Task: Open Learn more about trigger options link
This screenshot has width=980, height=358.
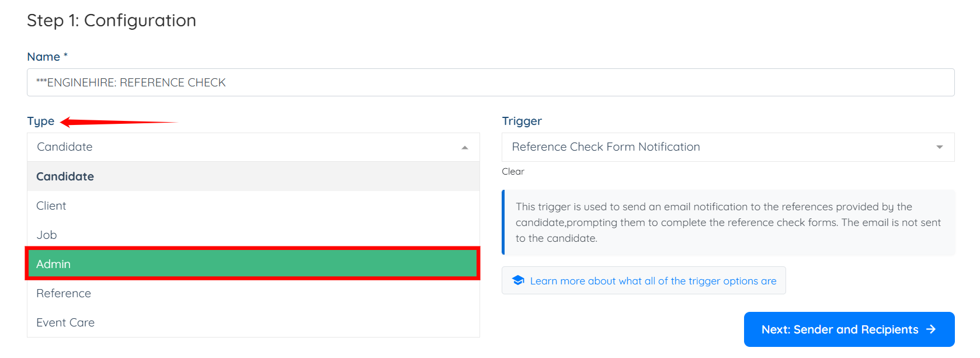Action: pos(653,281)
